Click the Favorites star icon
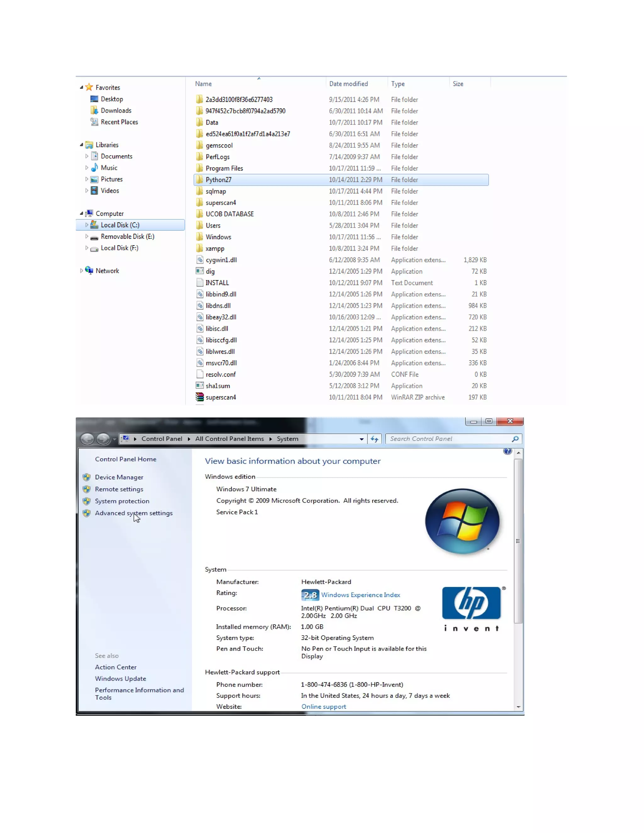The height and width of the screenshot is (833, 644). (x=89, y=87)
